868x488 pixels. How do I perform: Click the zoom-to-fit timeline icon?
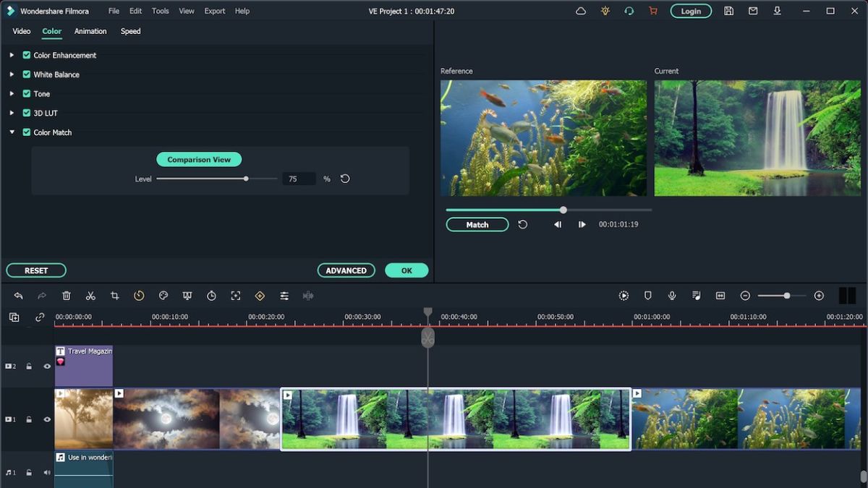pos(720,296)
